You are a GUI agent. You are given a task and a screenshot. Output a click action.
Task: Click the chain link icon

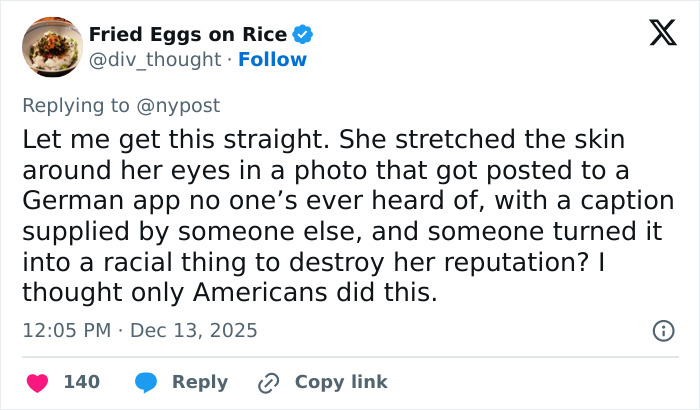267,382
